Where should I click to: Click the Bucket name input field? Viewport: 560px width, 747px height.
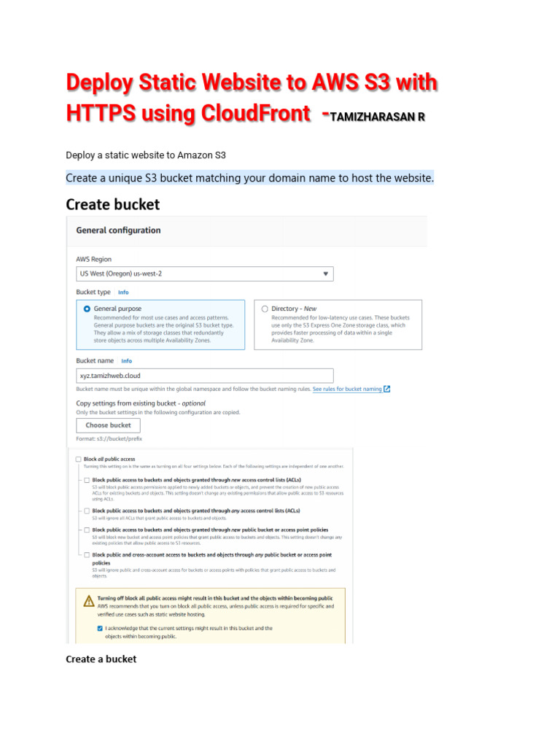coord(204,376)
